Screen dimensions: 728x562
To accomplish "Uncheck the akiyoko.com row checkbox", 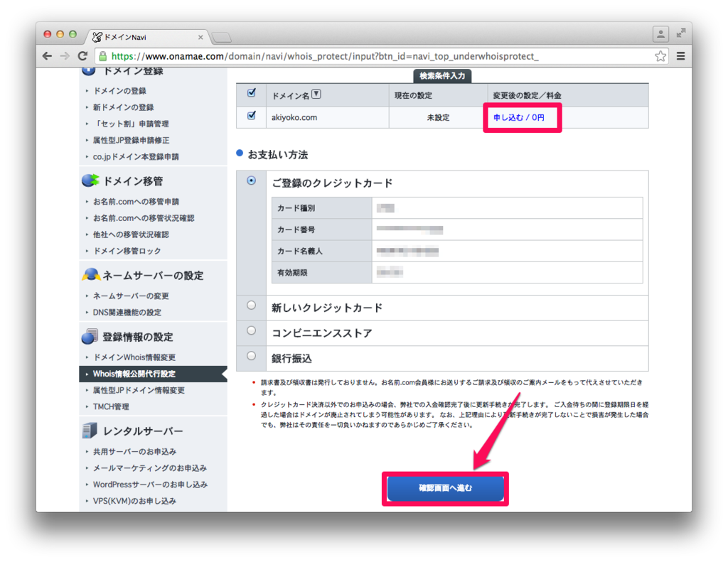I will [x=251, y=116].
